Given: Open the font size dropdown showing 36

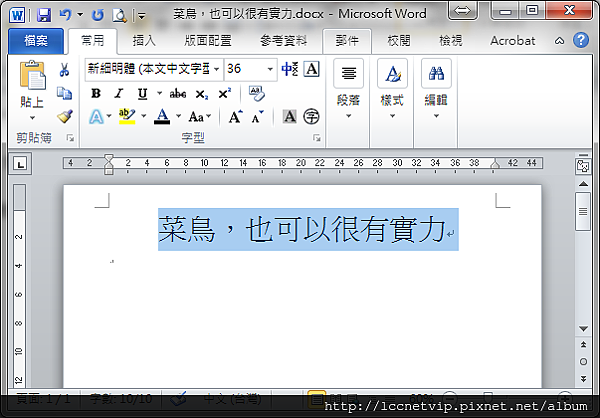Looking at the screenshot, I should tap(270, 69).
